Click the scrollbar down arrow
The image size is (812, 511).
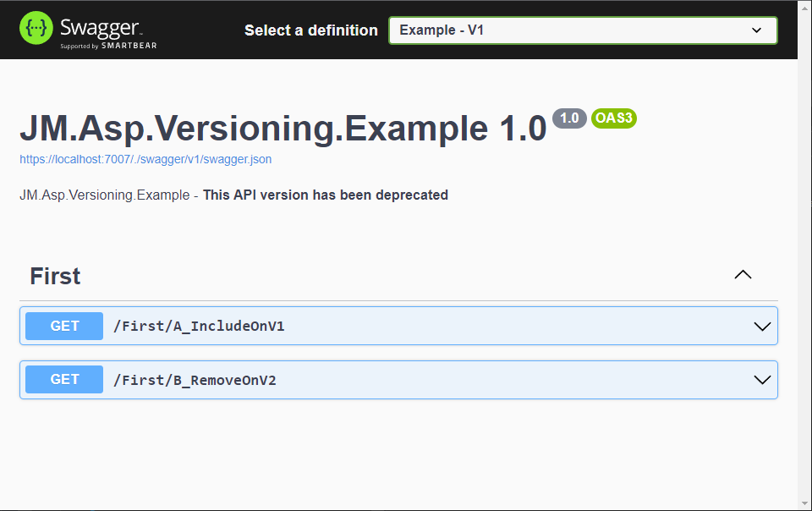tap(804, 503)
